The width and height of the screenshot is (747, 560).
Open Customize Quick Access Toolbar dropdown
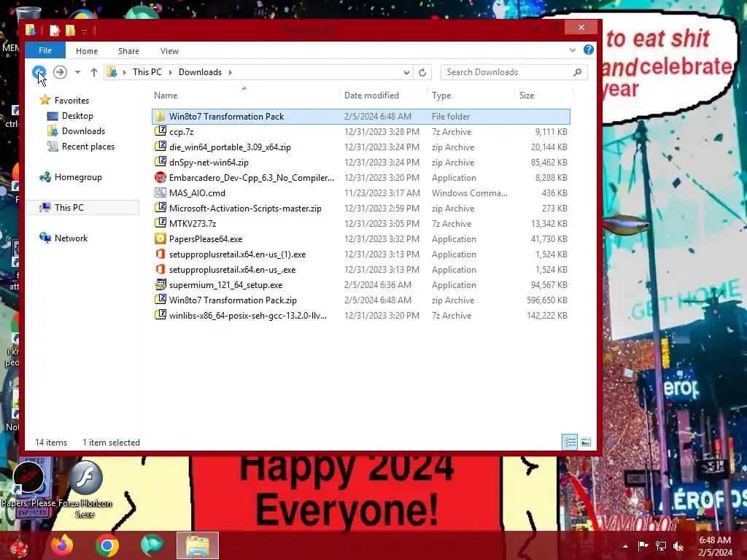pos(85,31)
